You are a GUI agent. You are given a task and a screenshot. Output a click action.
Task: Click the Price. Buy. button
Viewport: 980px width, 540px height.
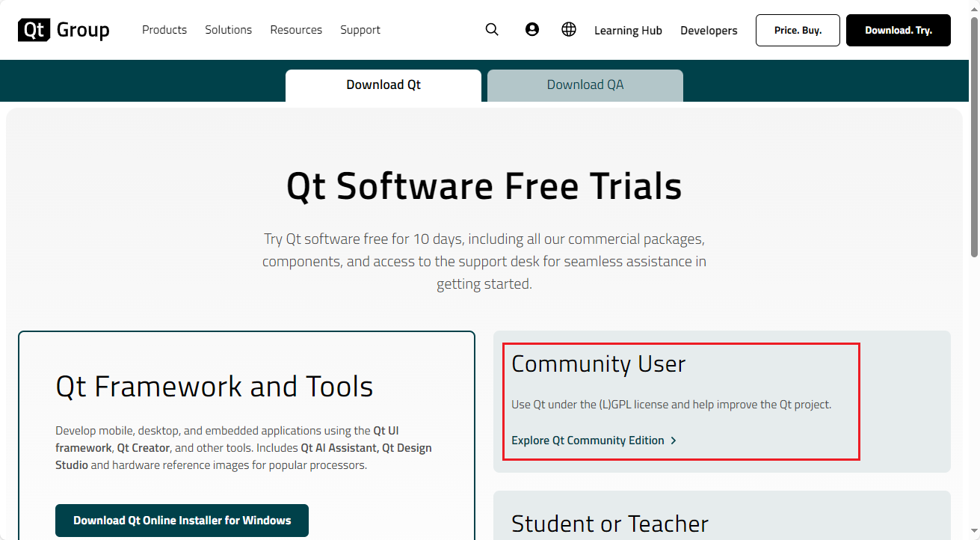(x=798, y=30)
